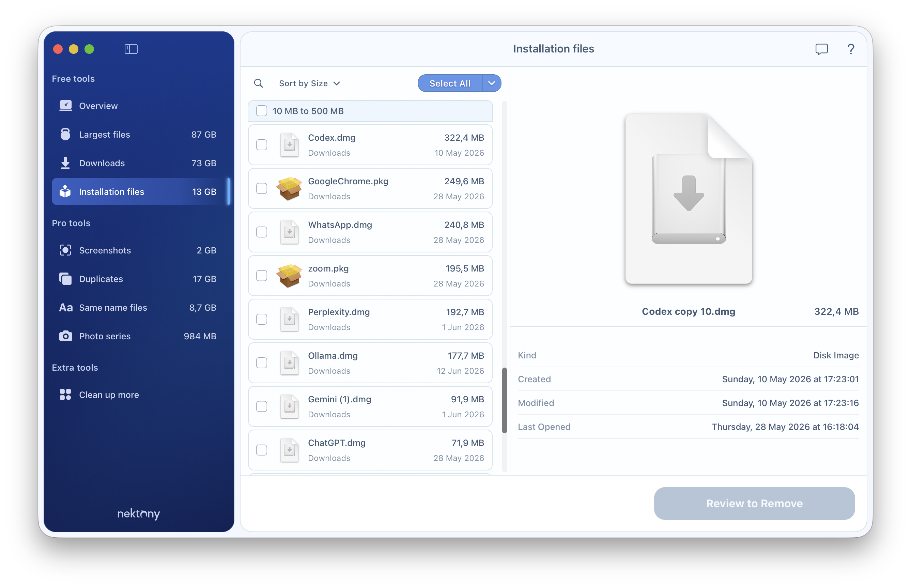Image resolution: width=911 pixels, height=588 pixels.
Task: Click the Downloads arrow icon in sidebar
Action: coord(65,163)
